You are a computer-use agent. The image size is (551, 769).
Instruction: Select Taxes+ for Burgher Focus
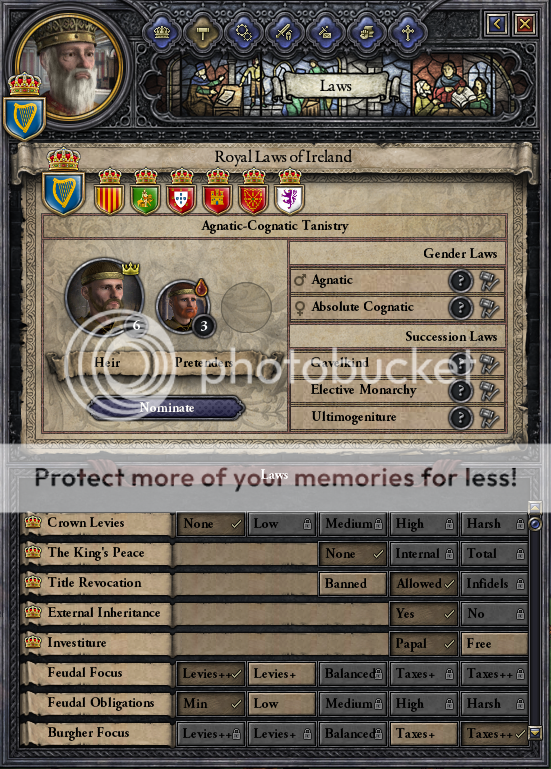(x=423, y=734)
